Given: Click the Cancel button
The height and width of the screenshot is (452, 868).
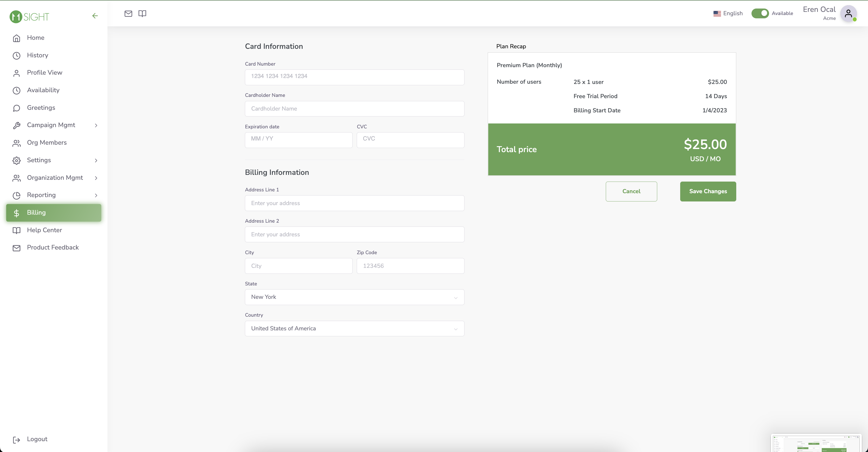Looking at the screenshot, I should point(631,191).
